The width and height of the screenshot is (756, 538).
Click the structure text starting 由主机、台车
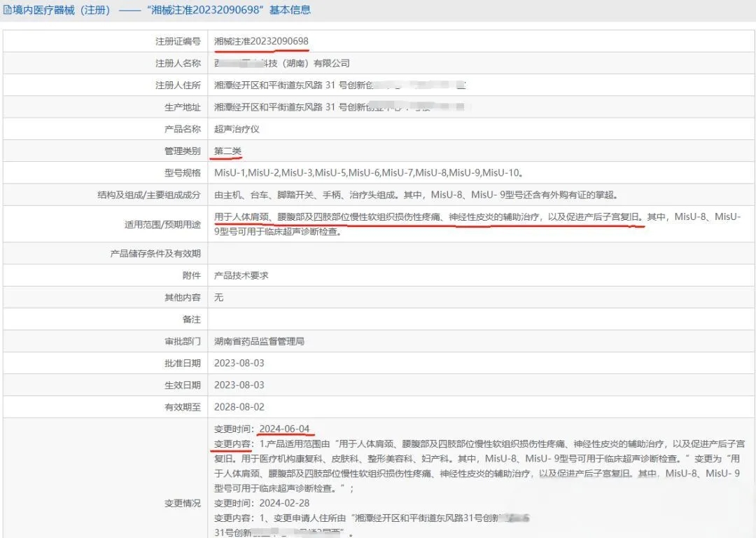416,195
